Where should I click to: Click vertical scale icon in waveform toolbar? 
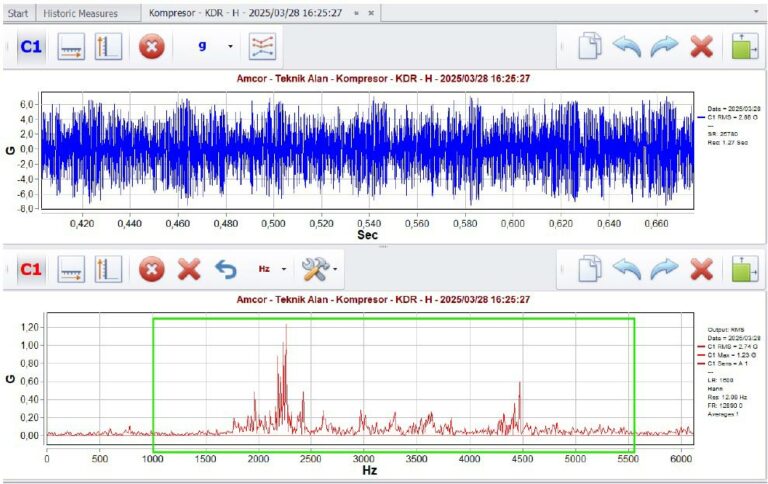[x=108, y=47]
